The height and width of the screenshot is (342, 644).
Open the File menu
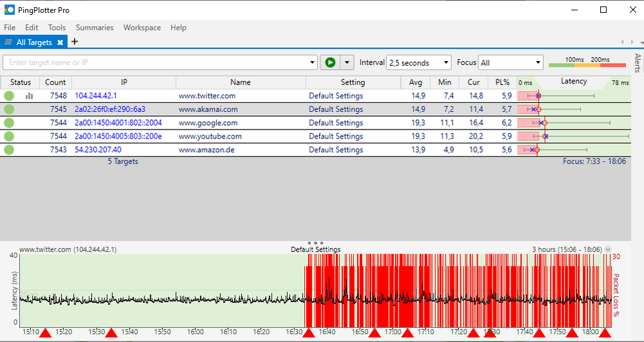(x=10, y=28)
